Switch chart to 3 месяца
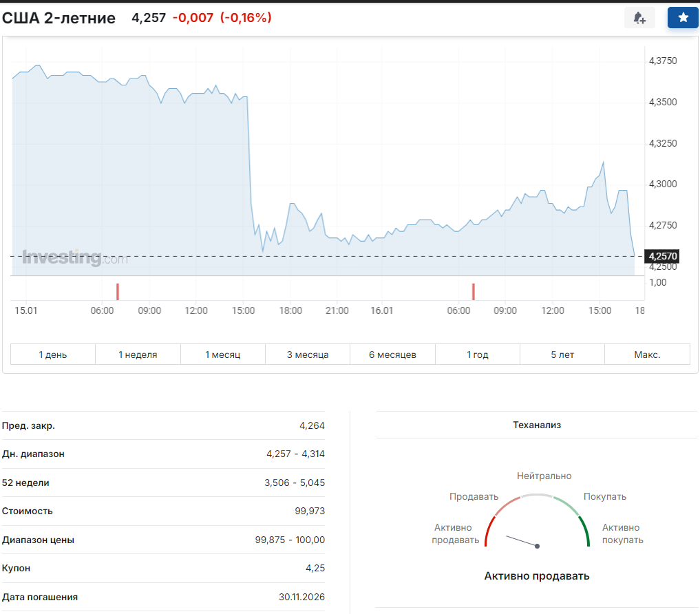 pyautogui.click(x=308, y=354)
